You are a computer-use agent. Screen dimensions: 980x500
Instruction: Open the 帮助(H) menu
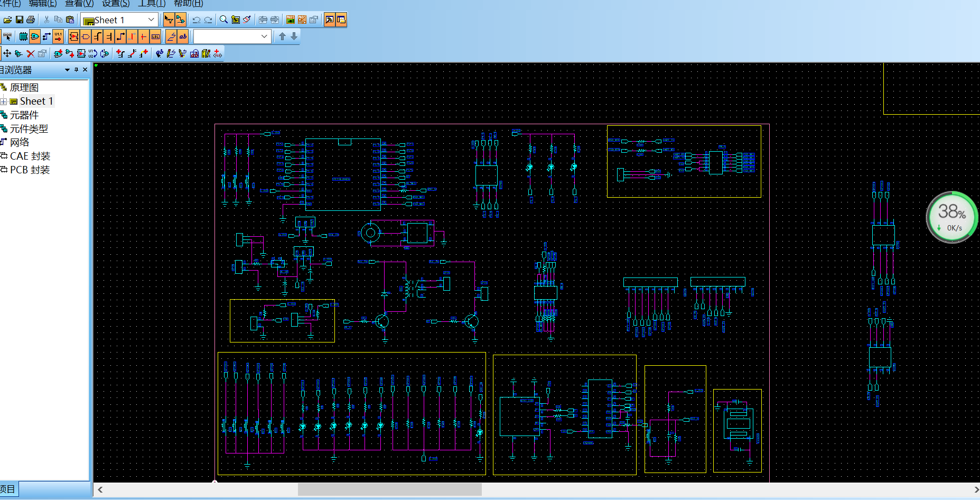[x=189, y=3]
